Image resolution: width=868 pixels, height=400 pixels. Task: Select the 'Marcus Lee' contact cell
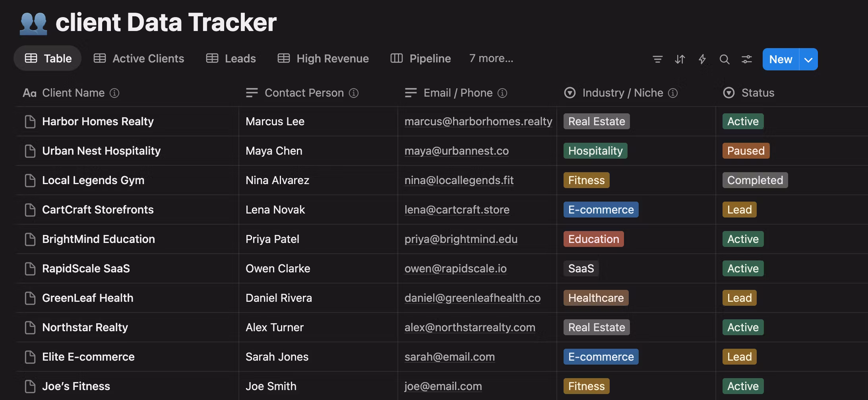point(318,121)
